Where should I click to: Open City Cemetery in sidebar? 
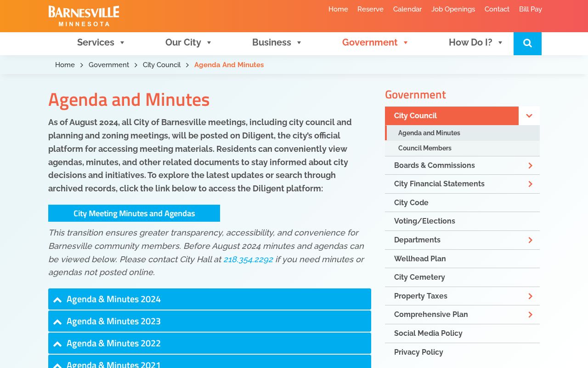(462, 277)
